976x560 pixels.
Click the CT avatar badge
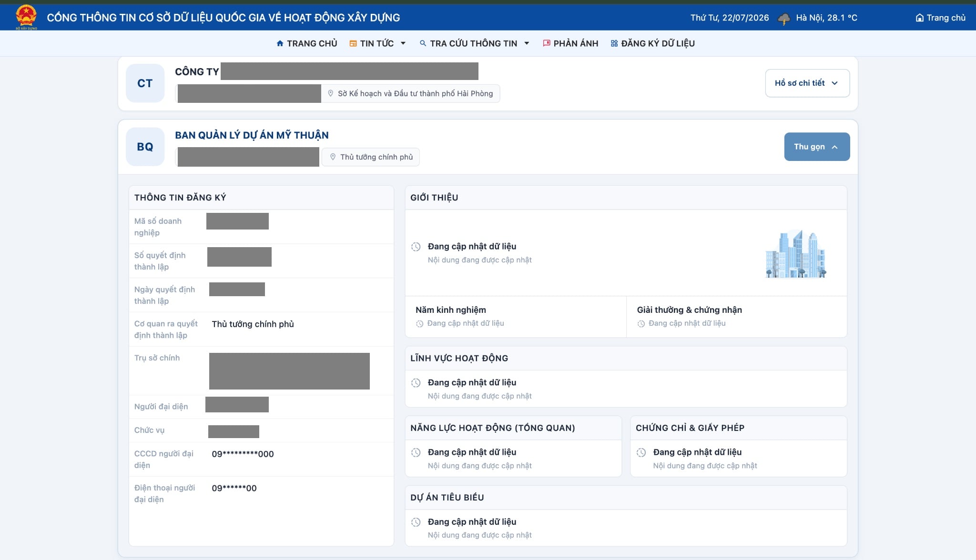click(x=145, y=83)
